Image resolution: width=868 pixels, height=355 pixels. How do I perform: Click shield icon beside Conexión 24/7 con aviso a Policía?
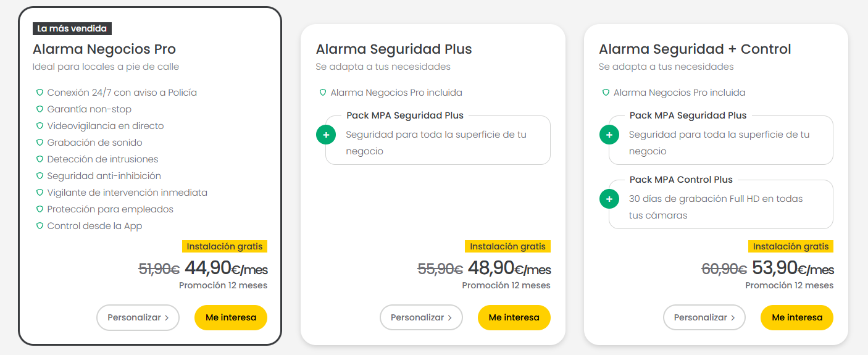40,93
